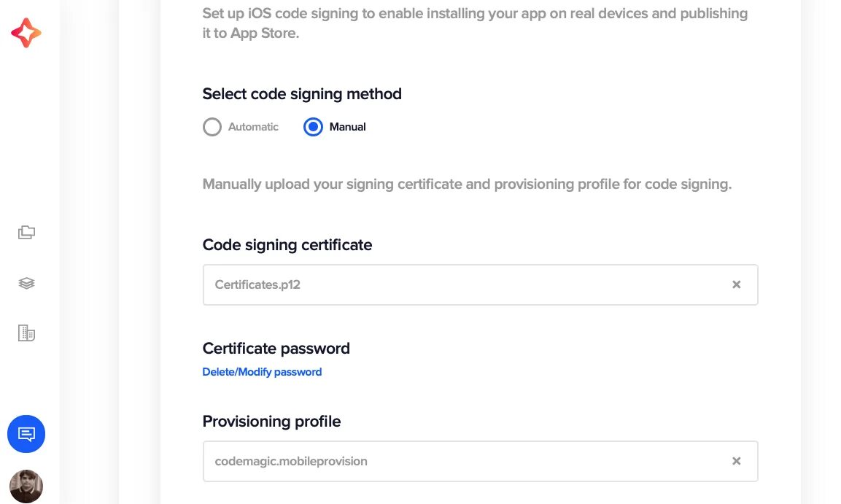The width and height of the screenshot is (841, 504).
Task: Click the codemagic.mobileprovision upload field
Action: click(467, 461)
